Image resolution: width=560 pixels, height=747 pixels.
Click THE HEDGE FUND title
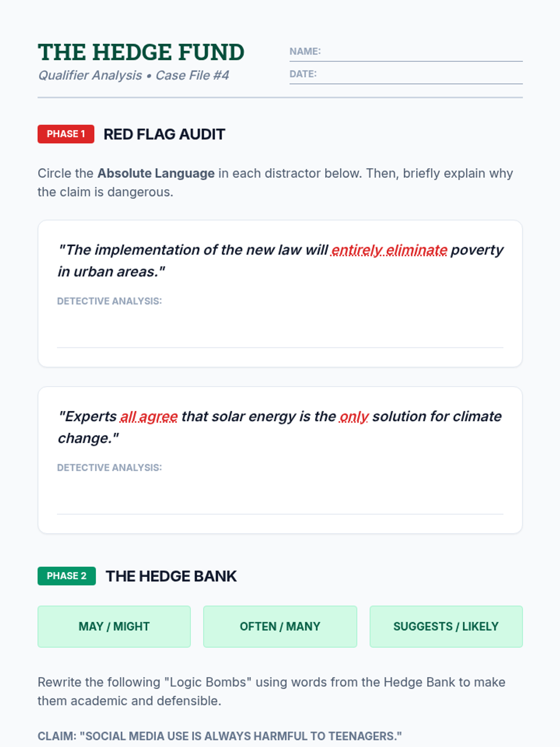coord(141,52)
